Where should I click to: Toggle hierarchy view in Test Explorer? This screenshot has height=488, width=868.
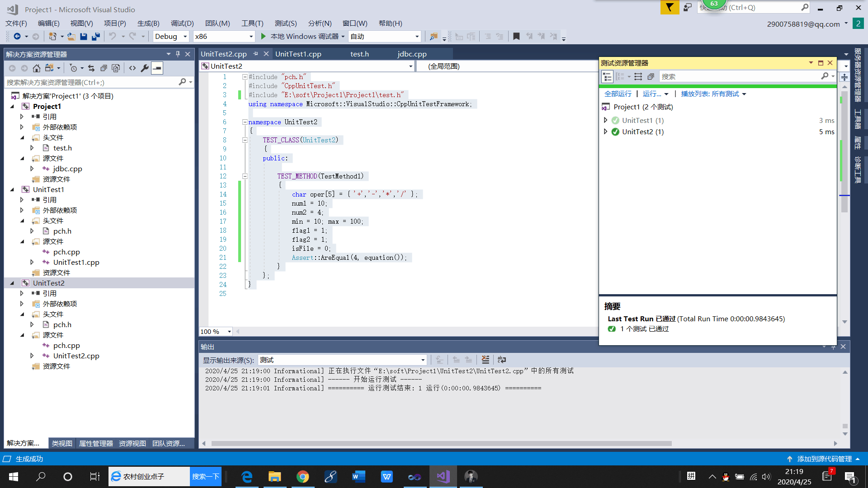[607, 77]
